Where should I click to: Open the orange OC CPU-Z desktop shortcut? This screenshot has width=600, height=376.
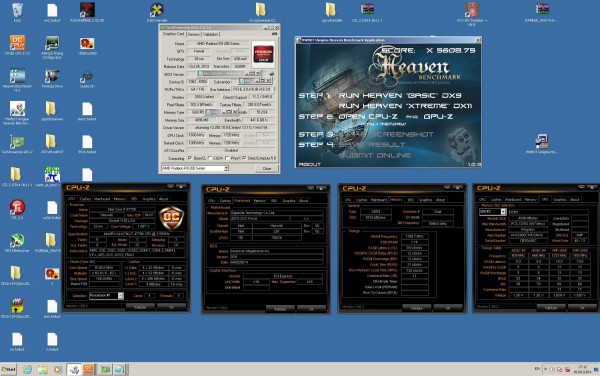[17, 42]
